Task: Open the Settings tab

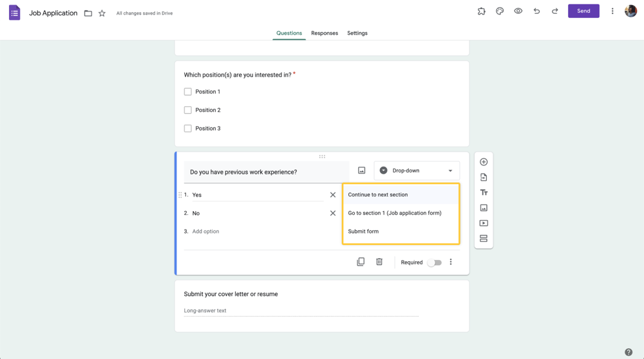Action: (357, 33)
